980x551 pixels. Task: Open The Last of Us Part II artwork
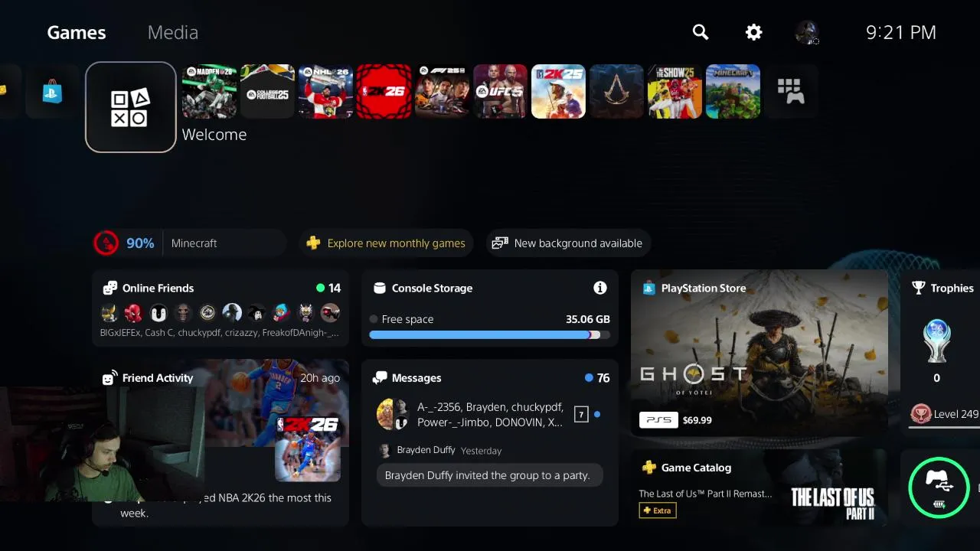832,503
